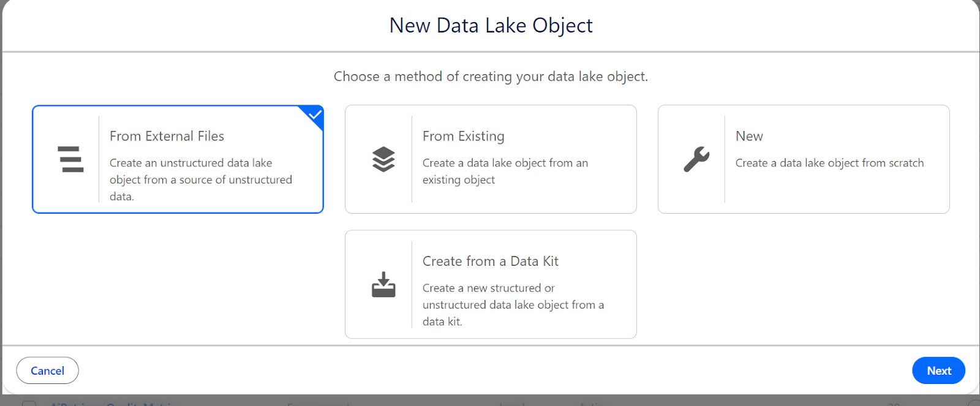The image size is (980, 406).
Task: Pick the "New" option title
Action: pyautogui.click(x=749, y=136)
